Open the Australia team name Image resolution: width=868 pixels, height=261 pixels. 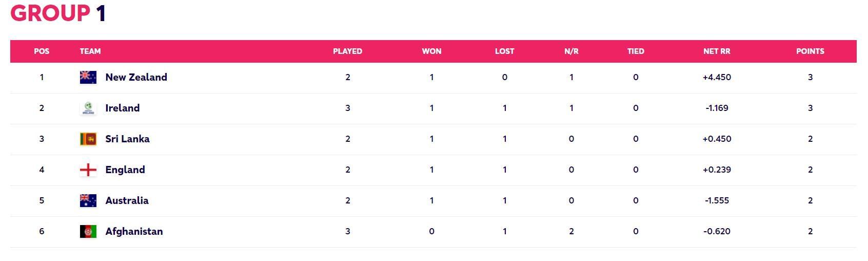(127, 200)
